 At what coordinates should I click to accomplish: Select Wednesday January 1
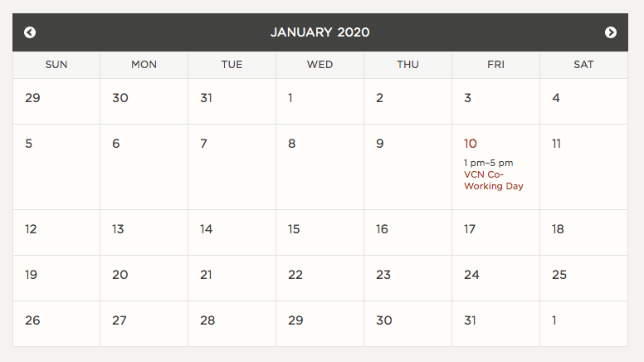290,98
